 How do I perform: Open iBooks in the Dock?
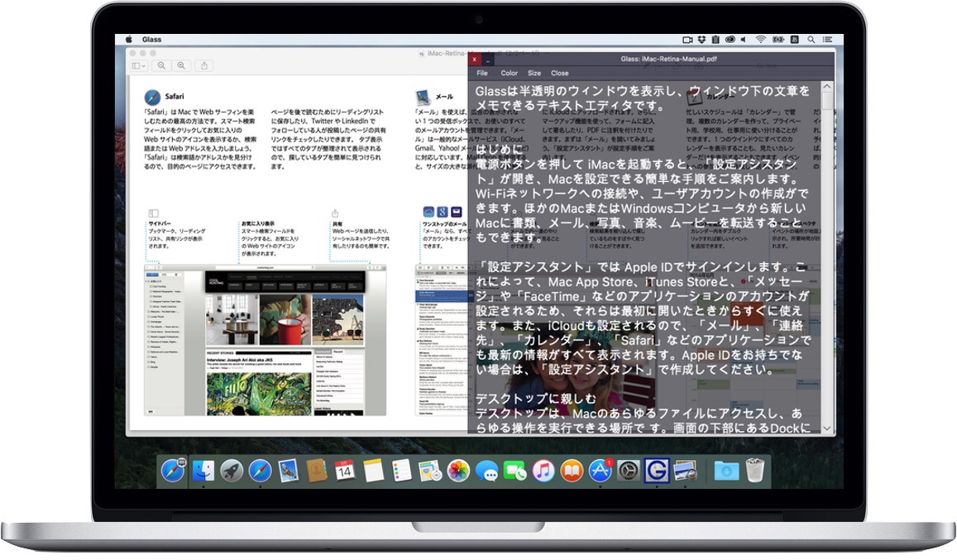coord(572,471)
